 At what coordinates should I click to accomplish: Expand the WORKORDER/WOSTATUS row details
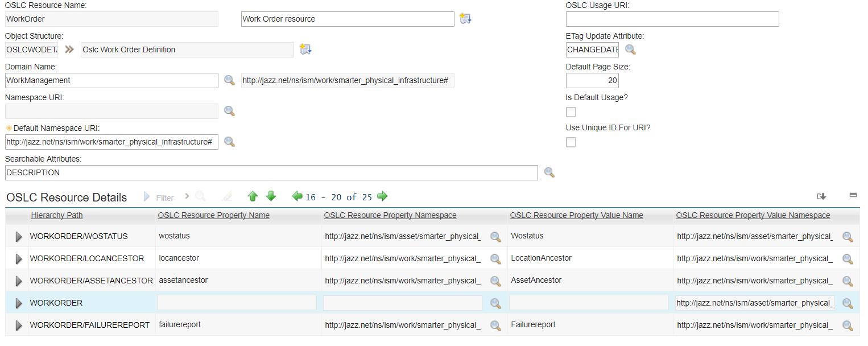click(18, 236)
